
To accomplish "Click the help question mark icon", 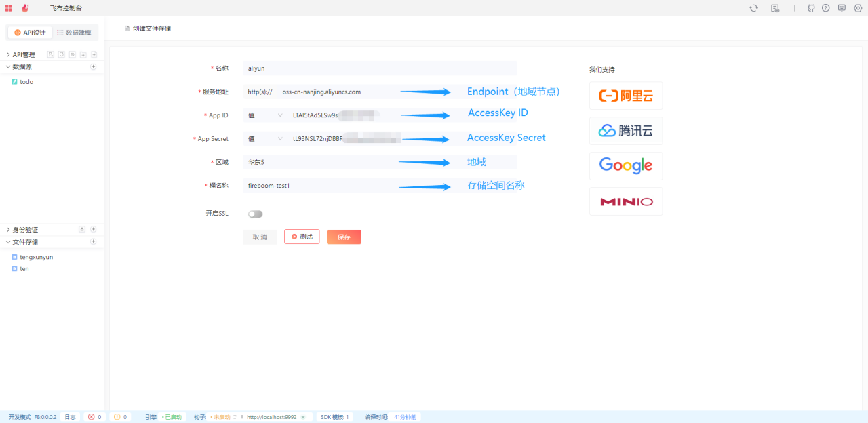I will (x=825, y=8).
